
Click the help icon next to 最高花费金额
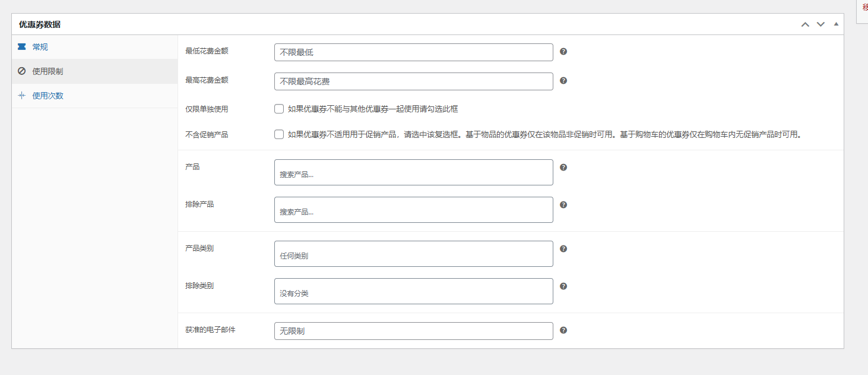[x=563, y=81]
